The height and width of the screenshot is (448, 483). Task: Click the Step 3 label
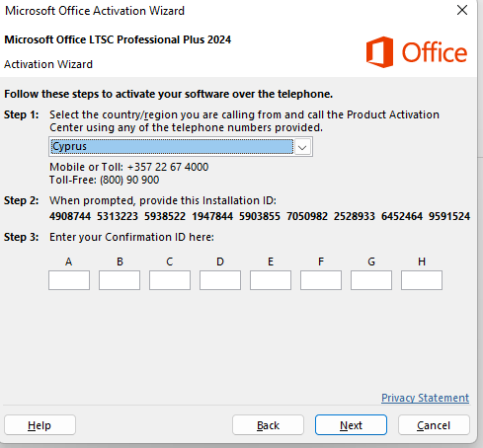pyautogui.click(x=21, y=237)
